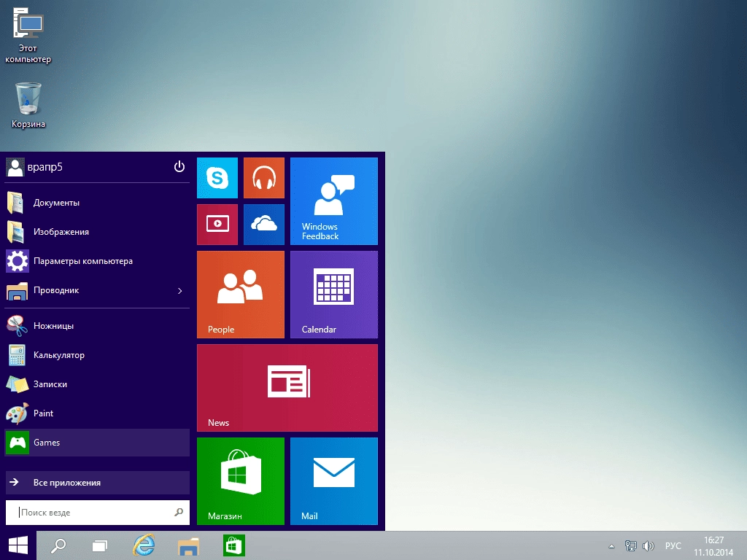Launch Paint from Start menu
Image resolution: width=747 pixels, height=560 pixels.
point(97,413)
